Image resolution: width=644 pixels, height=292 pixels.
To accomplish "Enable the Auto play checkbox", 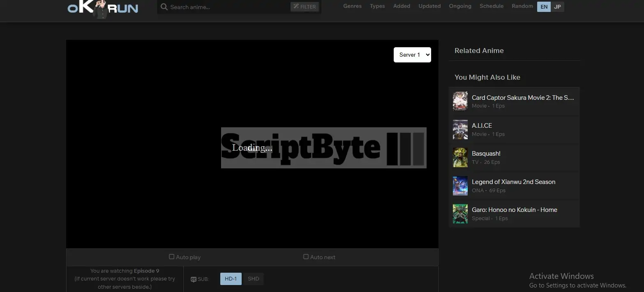I will [x=172, y=257].
